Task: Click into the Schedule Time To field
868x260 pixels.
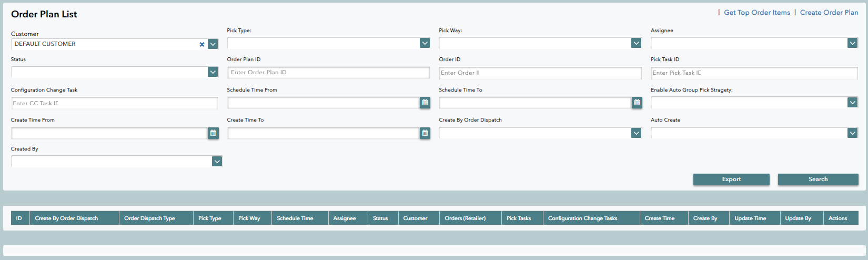Action: (536, 103)
